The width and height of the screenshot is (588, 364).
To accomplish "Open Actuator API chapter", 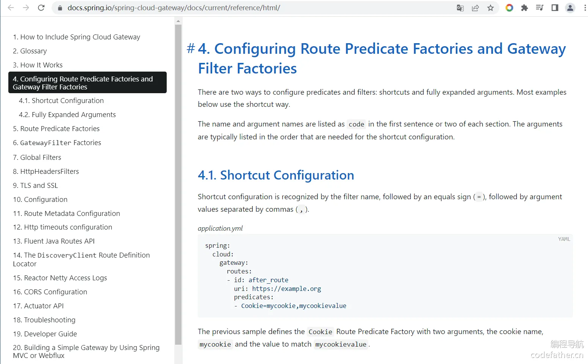I will (38, 306).
